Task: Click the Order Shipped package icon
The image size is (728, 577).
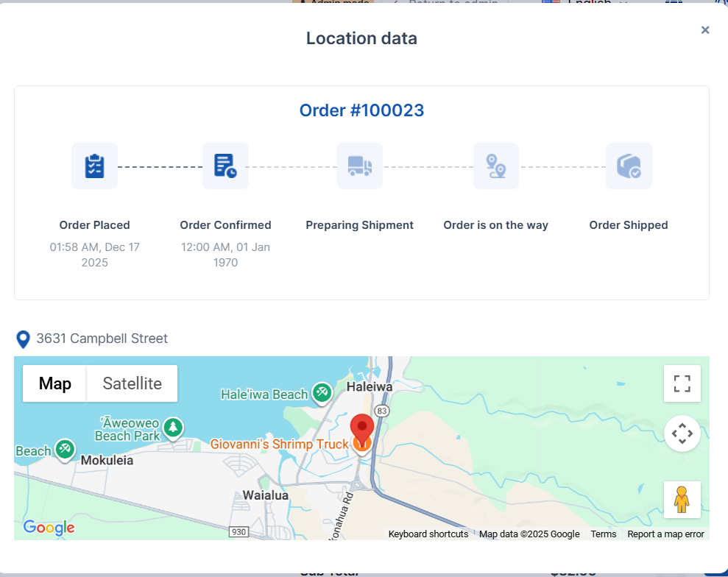Action: [629, 166]
